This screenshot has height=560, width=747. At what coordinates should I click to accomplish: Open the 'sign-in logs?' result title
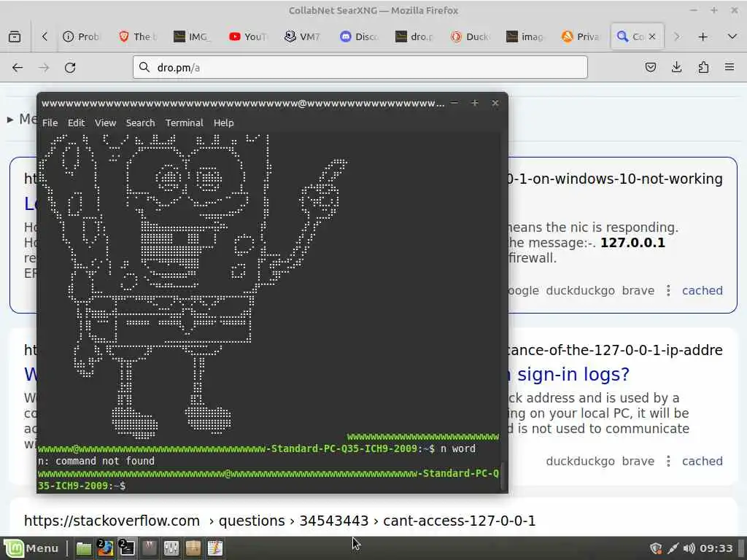(573, 374)
